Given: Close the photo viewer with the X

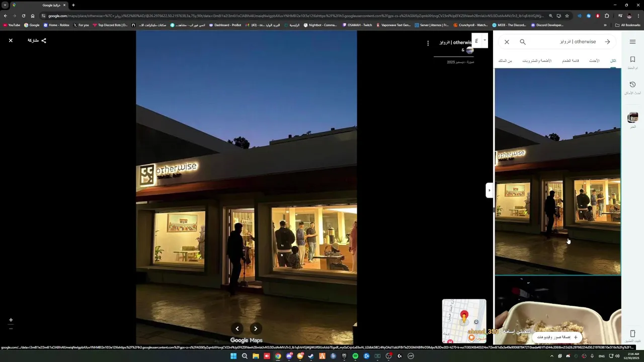Looking at the screenshot, I should coord(11,40).
